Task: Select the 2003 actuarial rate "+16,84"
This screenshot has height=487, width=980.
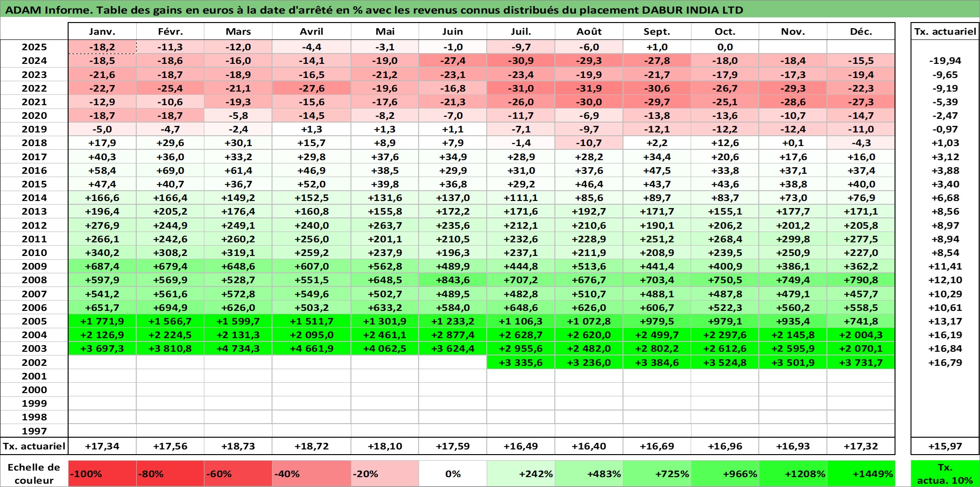Action: click(945, 348)
